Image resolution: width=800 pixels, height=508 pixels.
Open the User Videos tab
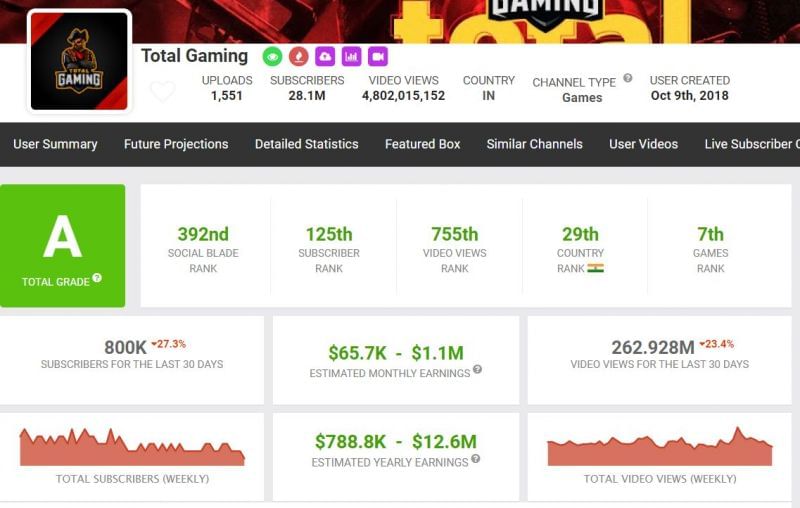tap(643, 144)
